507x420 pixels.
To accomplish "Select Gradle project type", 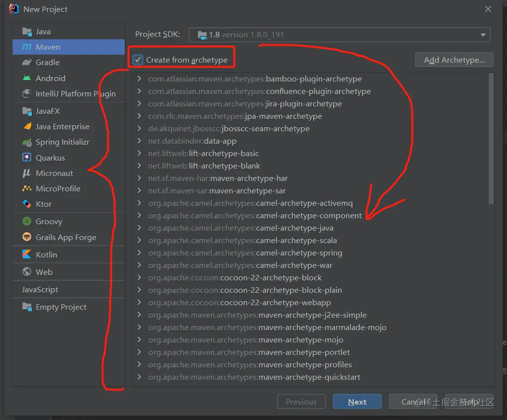I will (69, 63).
